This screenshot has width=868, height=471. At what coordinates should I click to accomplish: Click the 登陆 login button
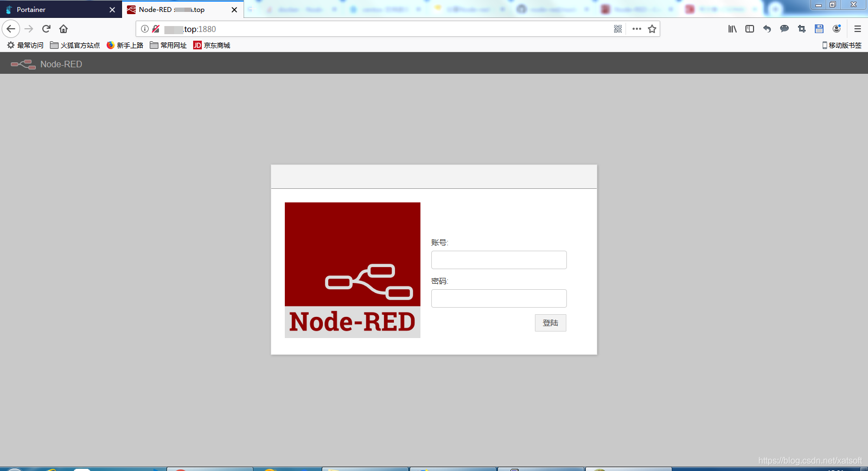[x=551, y=323]
